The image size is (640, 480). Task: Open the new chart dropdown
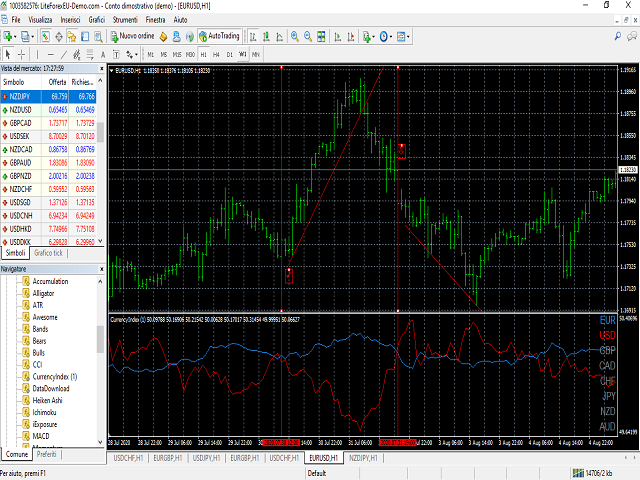[12, 36]
